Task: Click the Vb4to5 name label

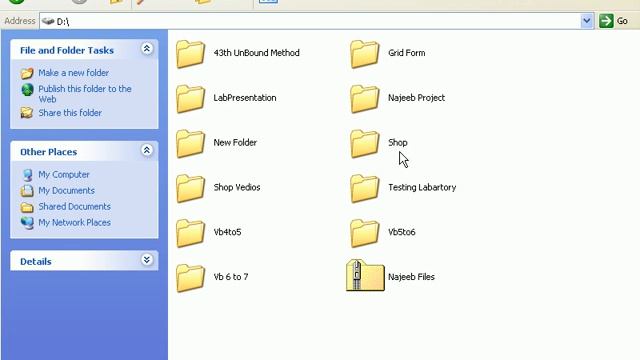Action: [x=227, y=232]
